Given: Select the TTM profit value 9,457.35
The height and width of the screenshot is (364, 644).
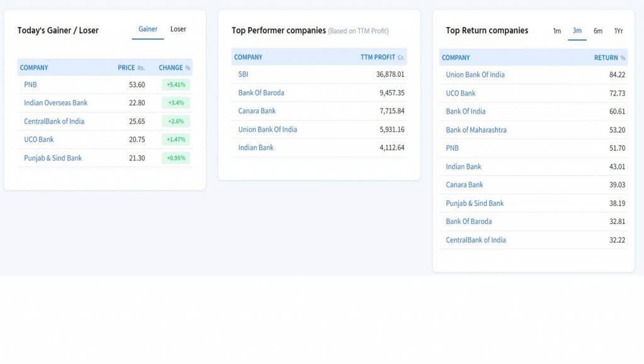Looking at the screenshot, I should tap(392, 93).
